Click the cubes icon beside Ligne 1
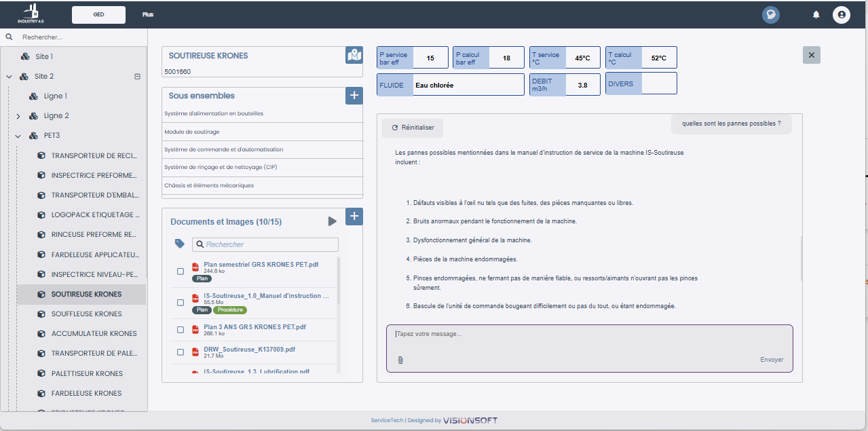Viewport: 868px width, 431px height. point(33,96)
